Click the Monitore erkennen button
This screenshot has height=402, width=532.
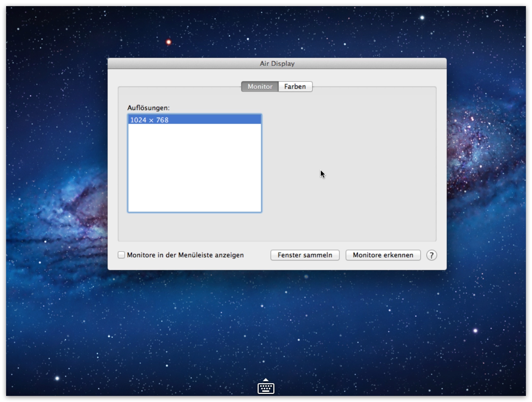[383, 255]
